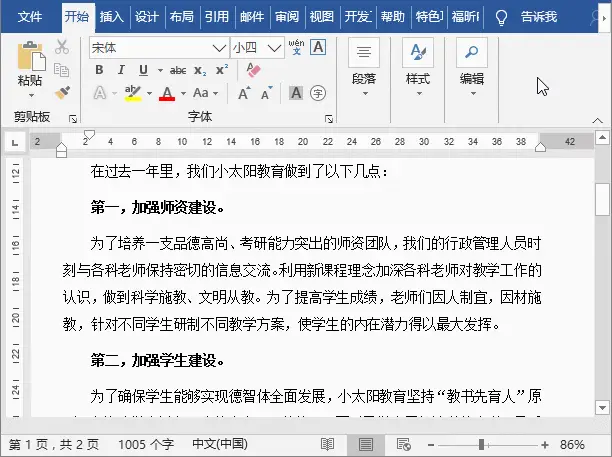The image size is (612, 457).
Task: Click vertical scrollbar down arrow
Action: tap(602, 408)
